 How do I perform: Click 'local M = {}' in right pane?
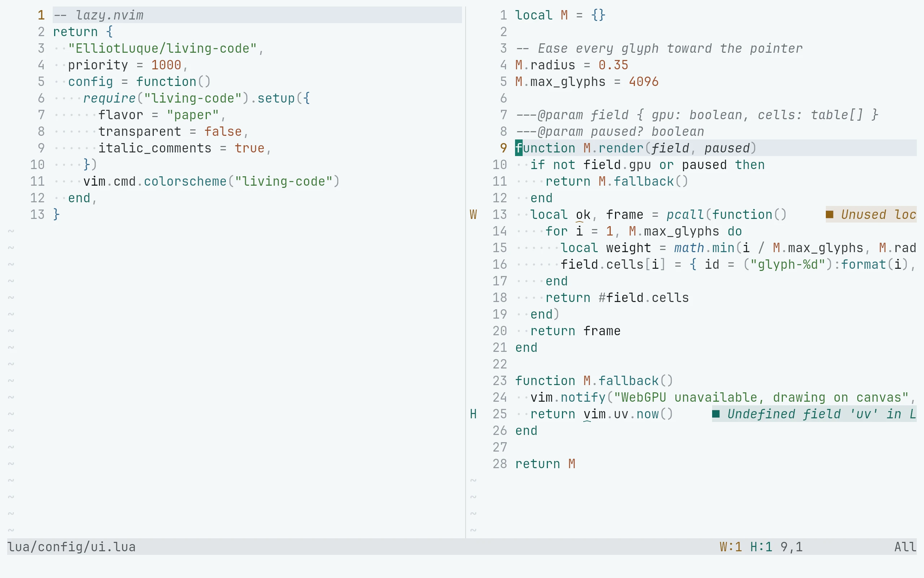560,15
